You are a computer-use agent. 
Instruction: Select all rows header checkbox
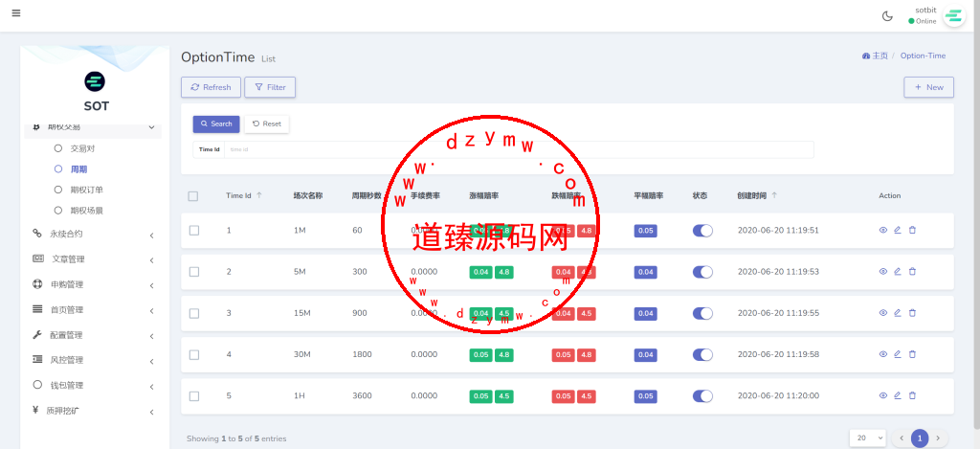193,195
